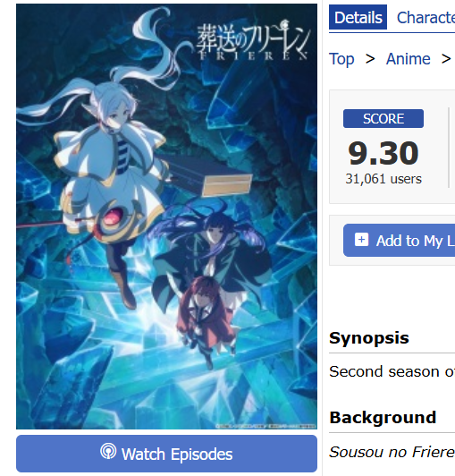Image resolution: width=455 pixels, height=476 pixels.
Task: Open the Watch Episodes button
Action: pos(166,454)
